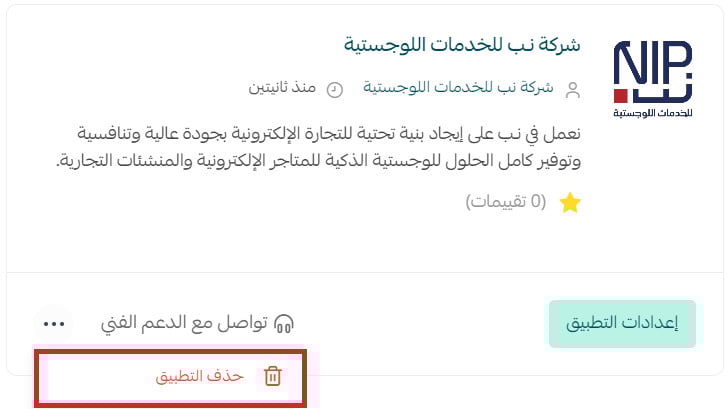Click the trash bin delete icon

273,376
